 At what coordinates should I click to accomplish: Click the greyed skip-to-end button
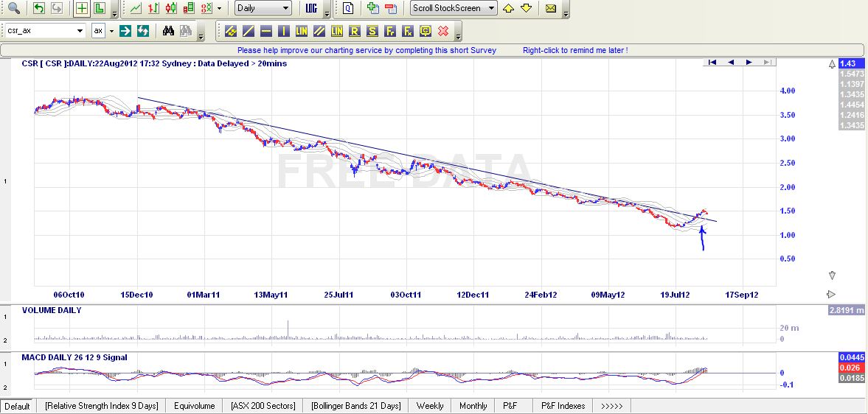tap(767, 63)
